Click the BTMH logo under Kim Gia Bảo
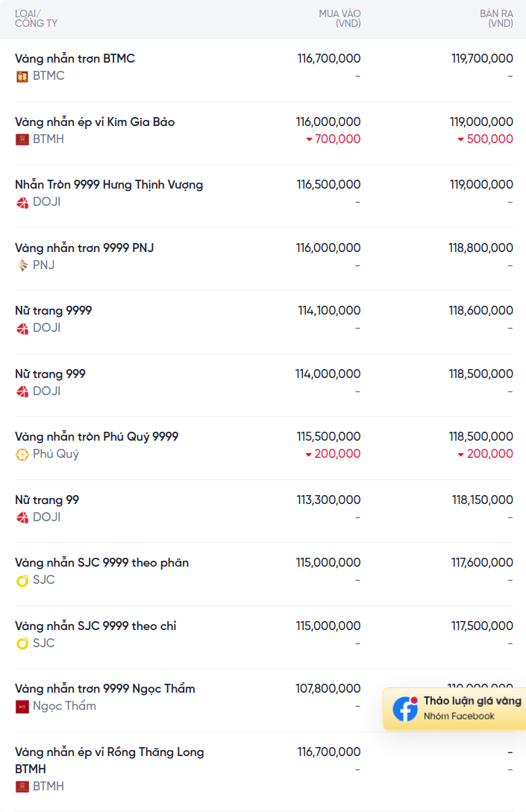526x812 pixels. click(22, 139)
